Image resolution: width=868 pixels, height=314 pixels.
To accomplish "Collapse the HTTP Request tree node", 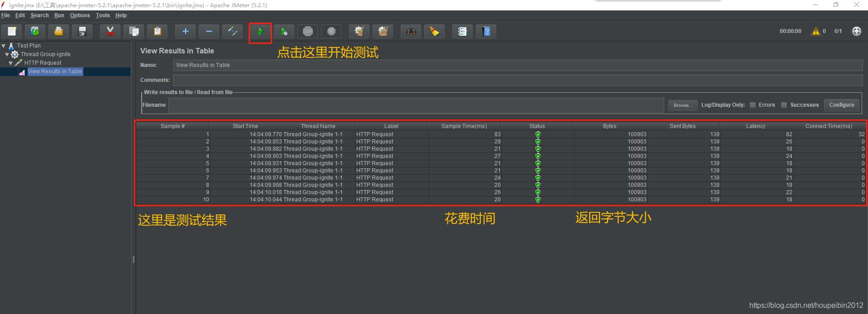I will tap(11, 63).
